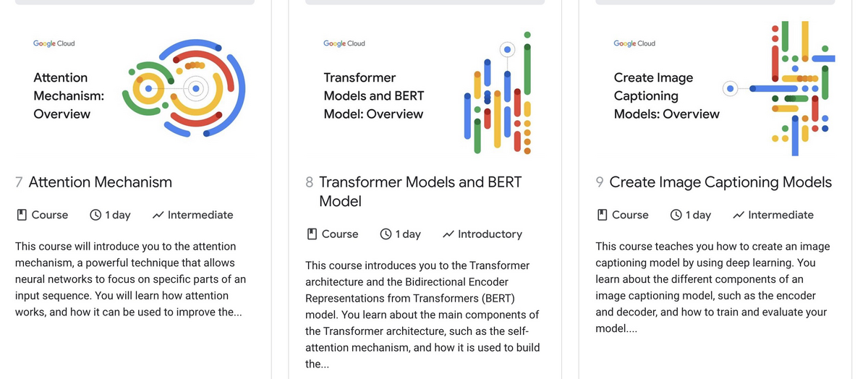Click the clock icon on Transformer Models card
The height and width of the screenshot is (379, 868).
click(386, 234)
